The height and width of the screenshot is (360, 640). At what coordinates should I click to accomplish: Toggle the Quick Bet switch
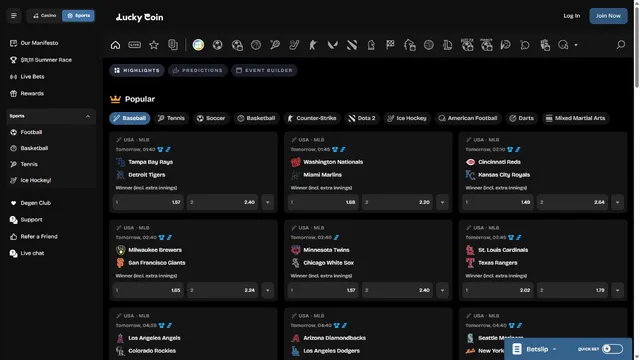tap(613, 349)
